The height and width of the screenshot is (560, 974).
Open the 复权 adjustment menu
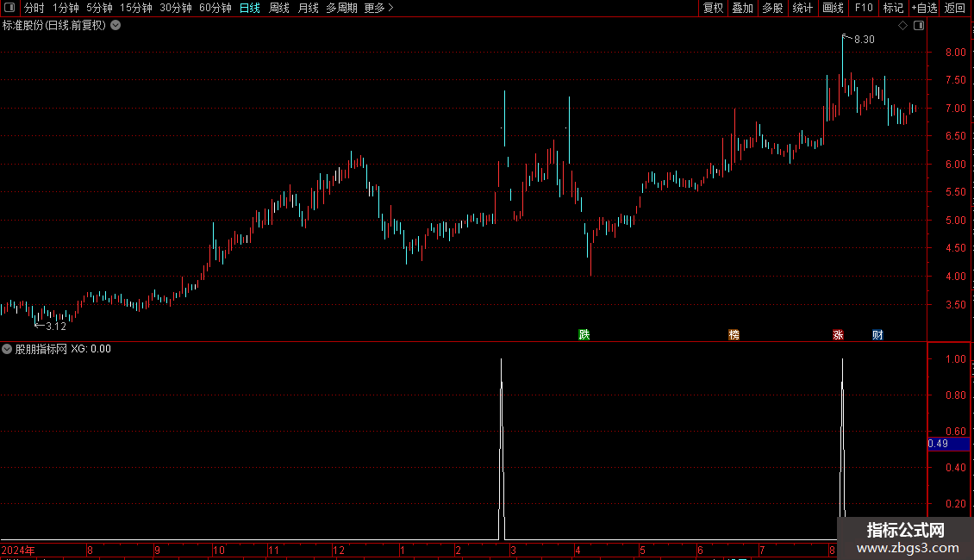pos(713,8)
